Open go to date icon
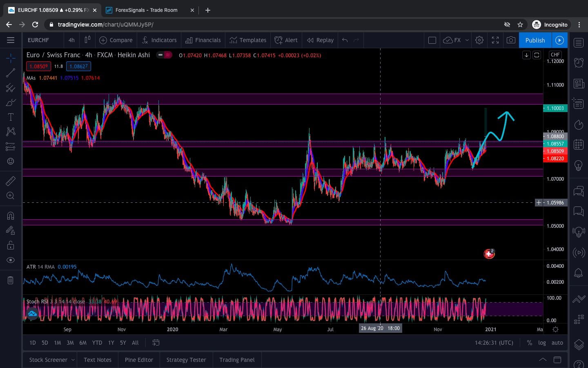 point(156,343)
